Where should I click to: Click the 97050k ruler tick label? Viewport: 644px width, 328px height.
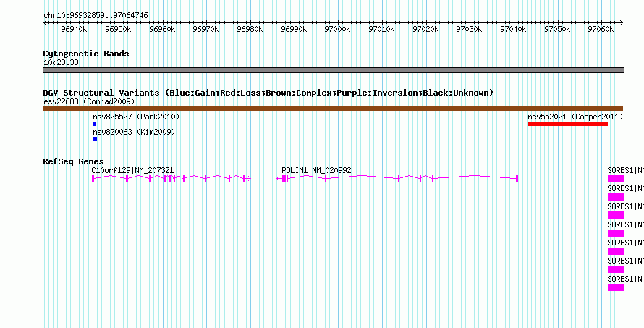[557, 30]
